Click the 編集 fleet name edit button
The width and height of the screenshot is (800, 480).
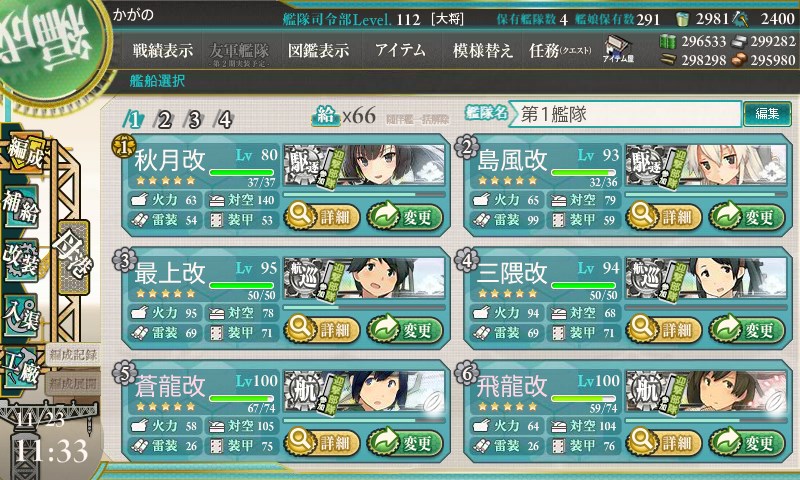pos(767,113)
